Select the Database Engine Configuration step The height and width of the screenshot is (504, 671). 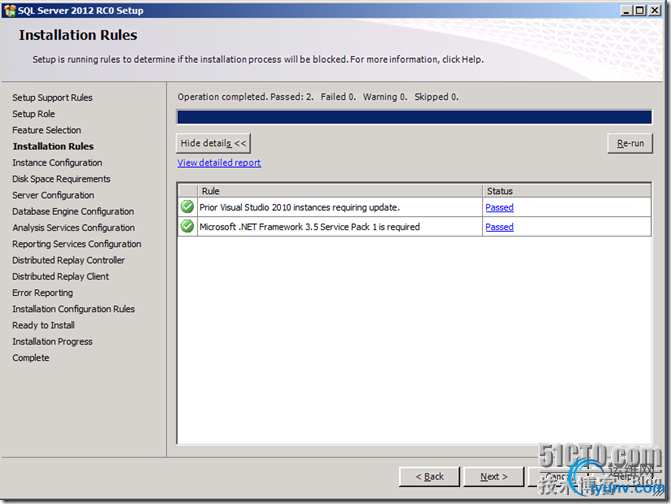(73, 211)
